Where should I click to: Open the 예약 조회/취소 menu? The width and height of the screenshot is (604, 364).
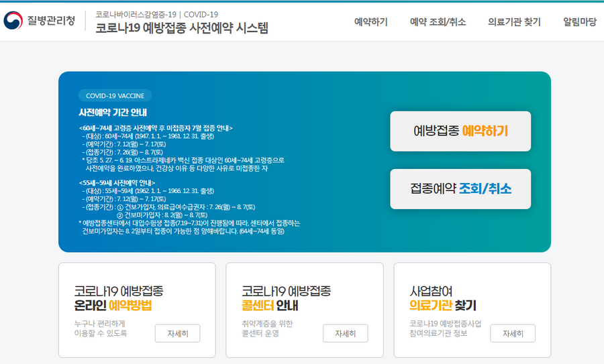[438, 22]
